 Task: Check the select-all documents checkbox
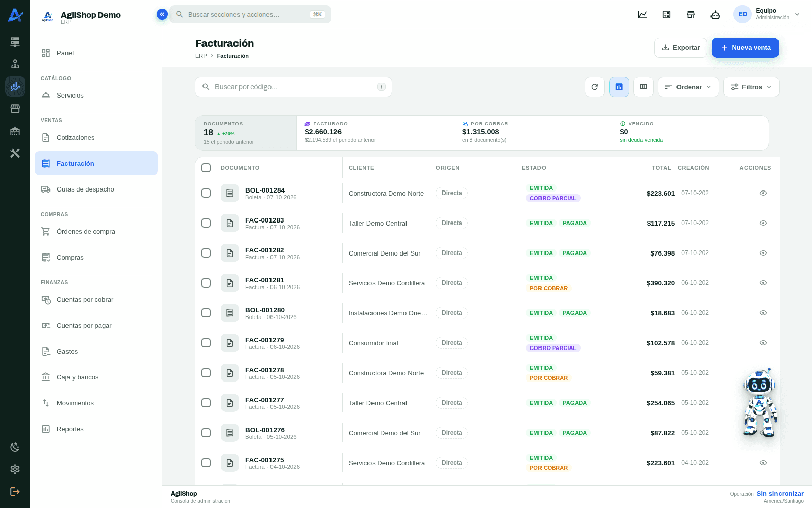(206, 168)
